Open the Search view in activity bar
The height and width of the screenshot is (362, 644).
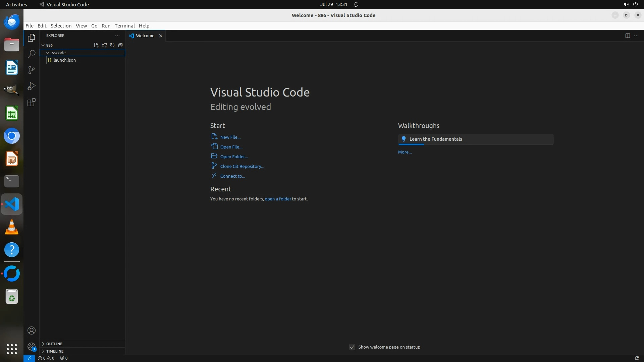click(32, 54)
